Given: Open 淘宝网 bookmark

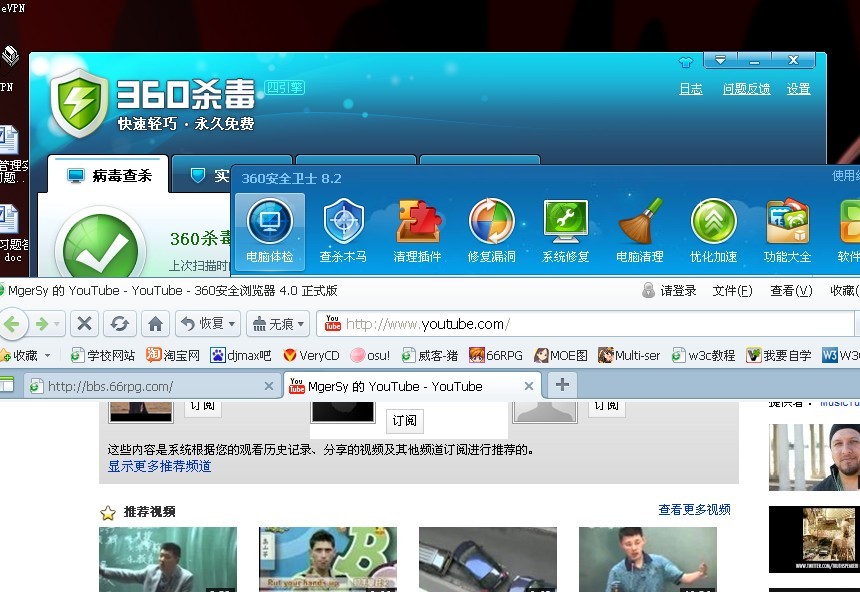Looking at the screenshot, I should coord(173,356).
